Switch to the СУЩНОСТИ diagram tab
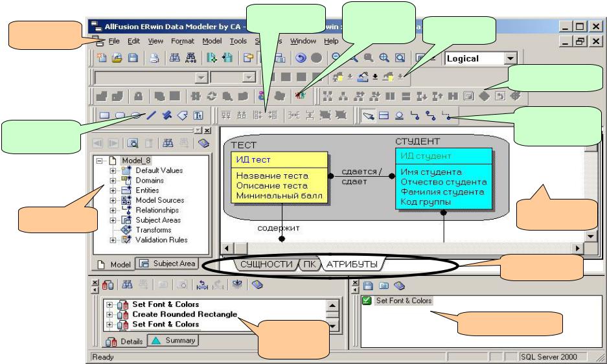 (266, 264)
